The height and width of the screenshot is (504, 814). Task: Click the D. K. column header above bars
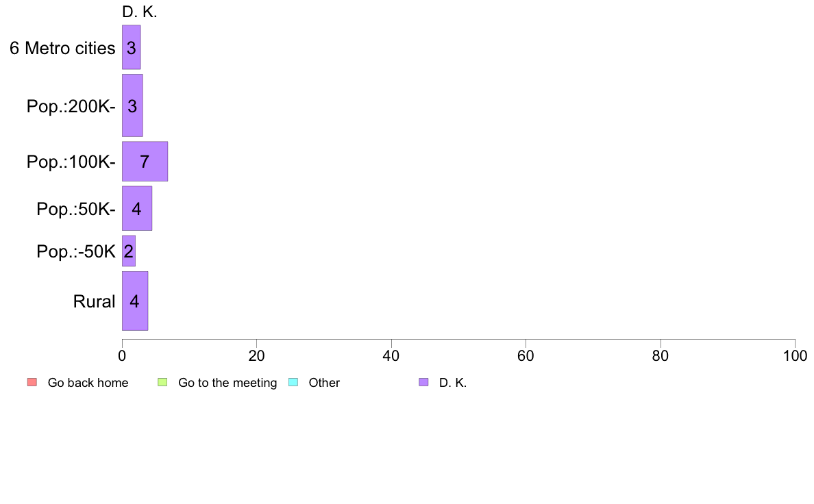click(140, 12)
